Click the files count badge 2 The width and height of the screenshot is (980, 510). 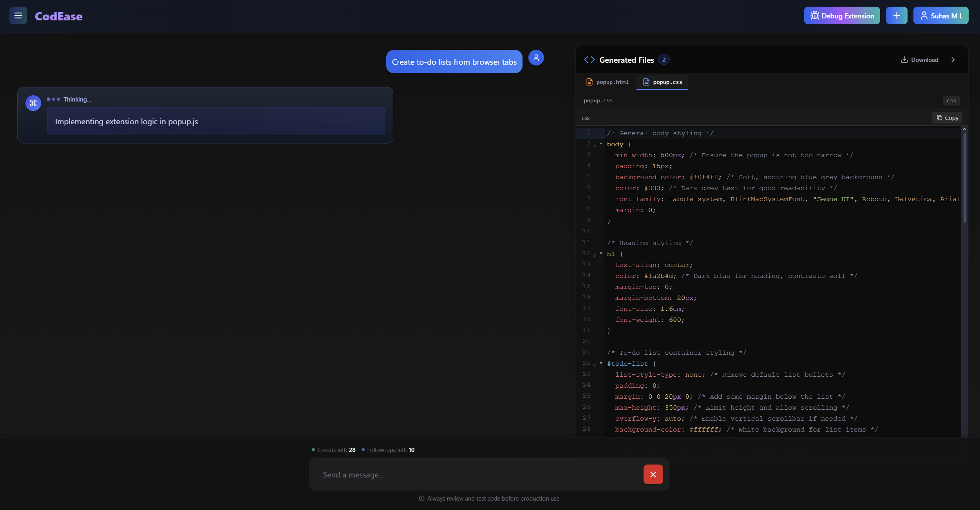point(664,60)
